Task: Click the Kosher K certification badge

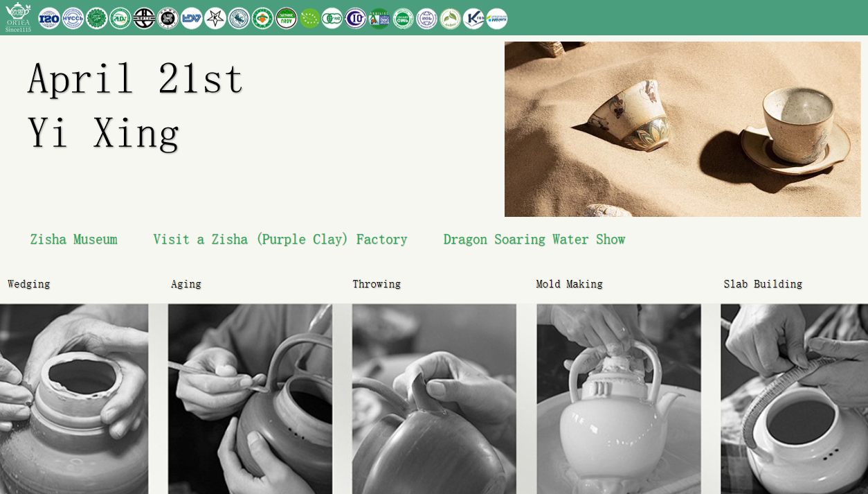Action: pyautogui.click(x=473, y=18)
